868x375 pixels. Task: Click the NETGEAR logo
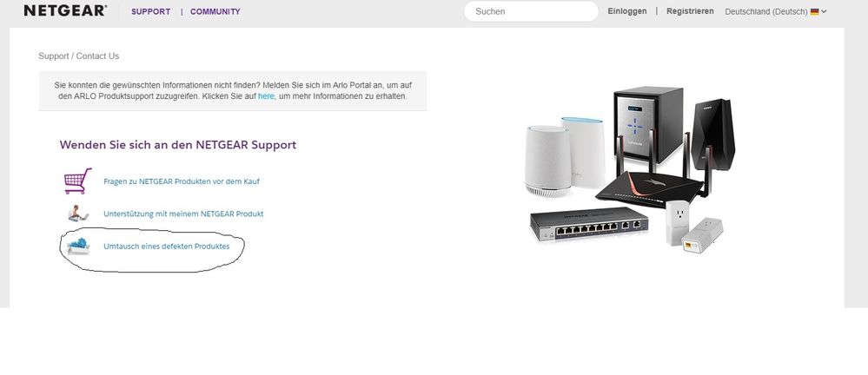[x=65, y=10]
